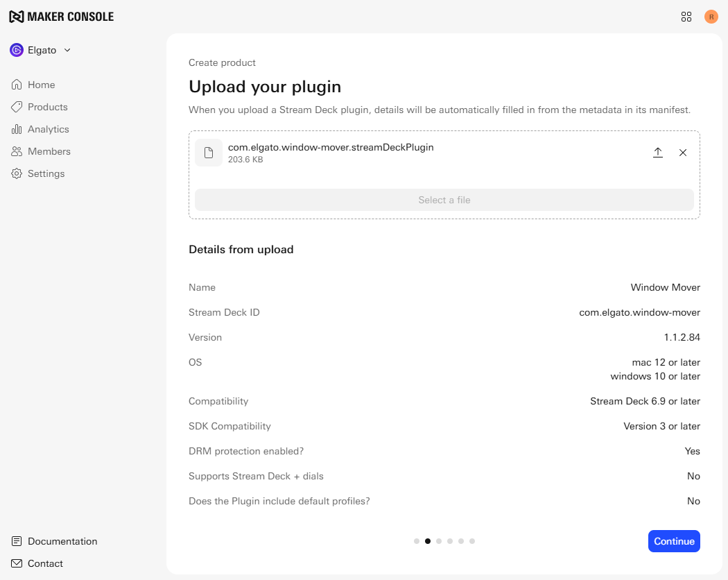Remove the uploaded plugin file
The image size is (728, 580).
click(x=683, y=153)
